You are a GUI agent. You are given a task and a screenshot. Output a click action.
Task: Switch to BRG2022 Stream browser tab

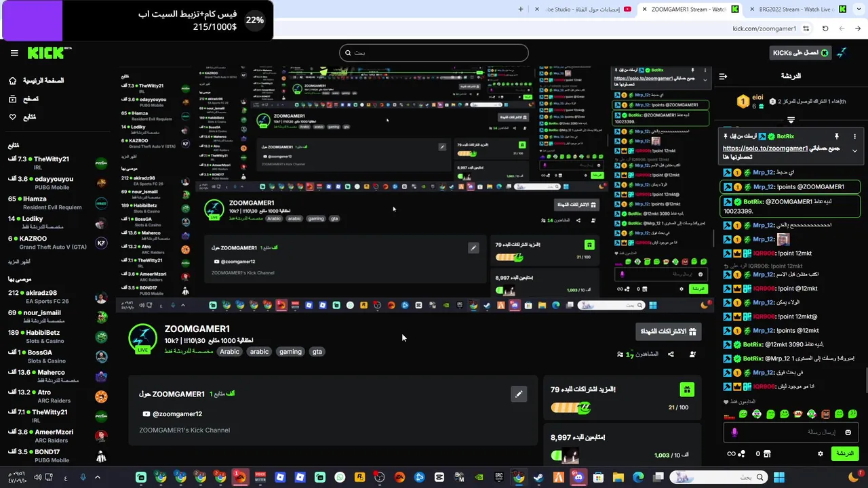pyautogui.click(x=800, y=9)
